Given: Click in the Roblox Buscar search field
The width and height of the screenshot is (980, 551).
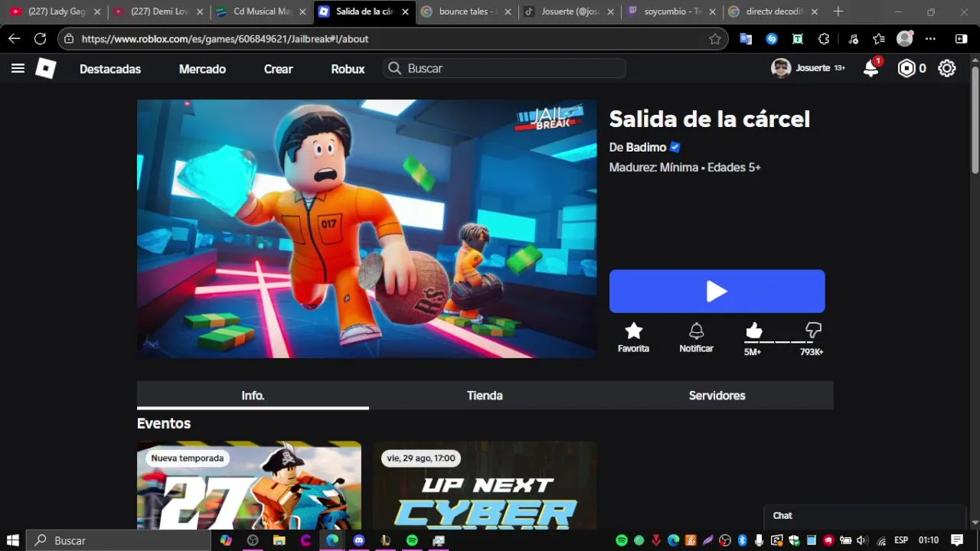Looking at the screenshot, I should click(505, 68).
